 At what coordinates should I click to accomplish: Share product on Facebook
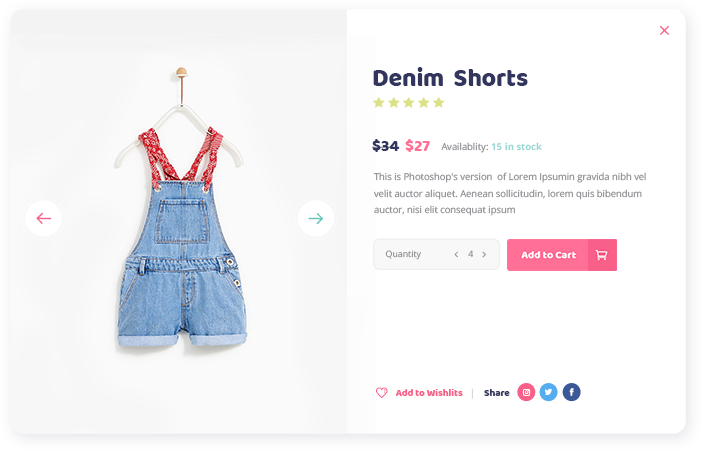[571, 392]
